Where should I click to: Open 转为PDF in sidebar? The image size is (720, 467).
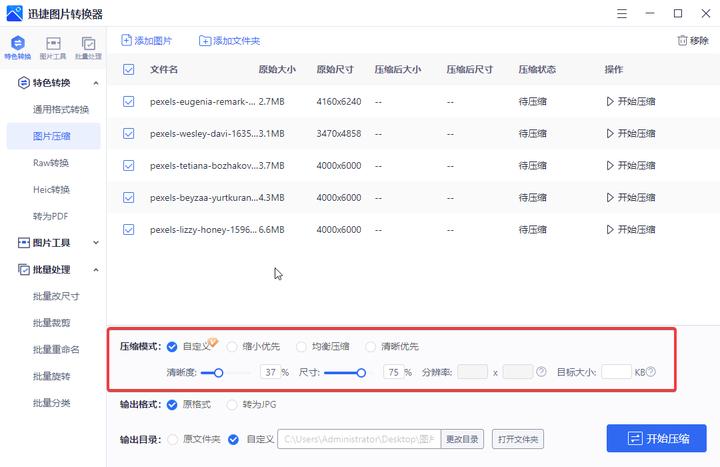pos(50,216)
